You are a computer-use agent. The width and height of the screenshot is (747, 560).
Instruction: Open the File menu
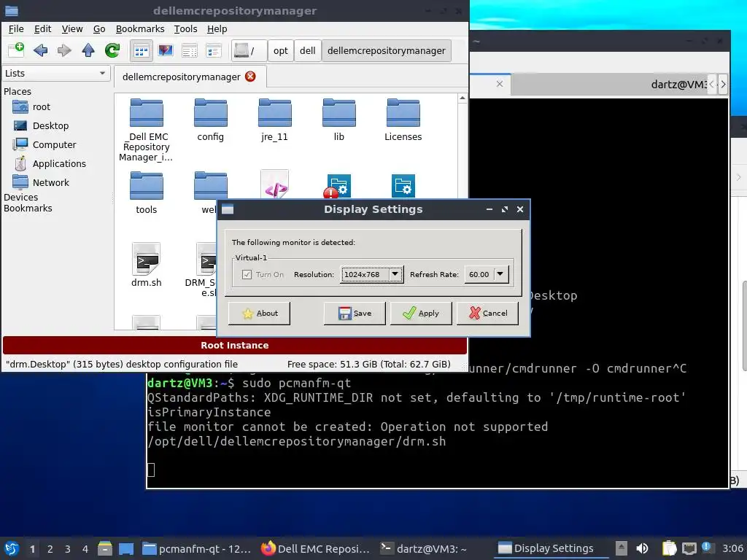(16, 29)
